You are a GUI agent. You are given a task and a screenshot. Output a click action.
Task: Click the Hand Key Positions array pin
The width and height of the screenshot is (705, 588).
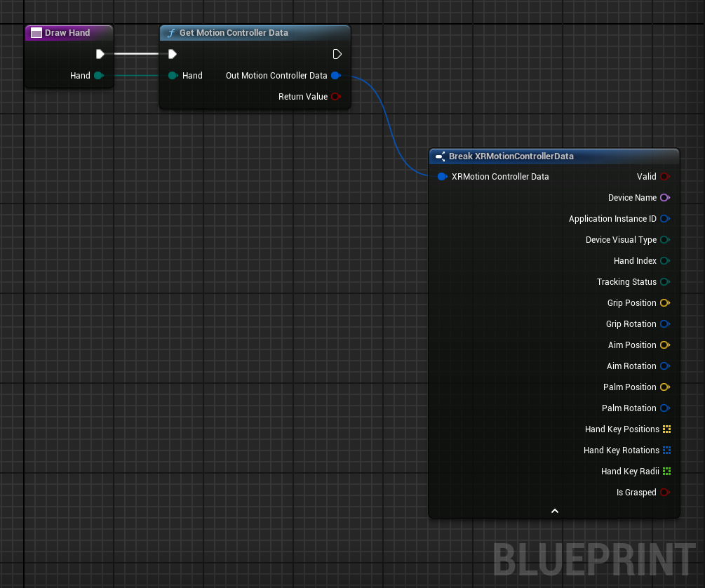[x=667, y=429]
